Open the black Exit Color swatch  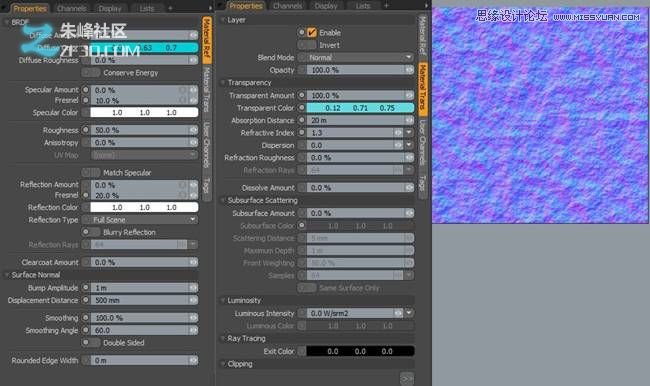pos(360,351)
